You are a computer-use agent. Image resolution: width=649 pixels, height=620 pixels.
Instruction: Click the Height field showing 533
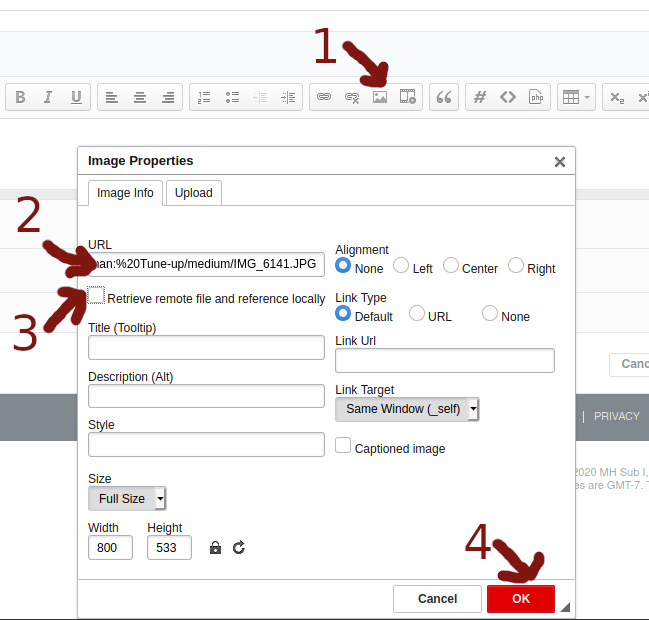click(x=169, y=548)
